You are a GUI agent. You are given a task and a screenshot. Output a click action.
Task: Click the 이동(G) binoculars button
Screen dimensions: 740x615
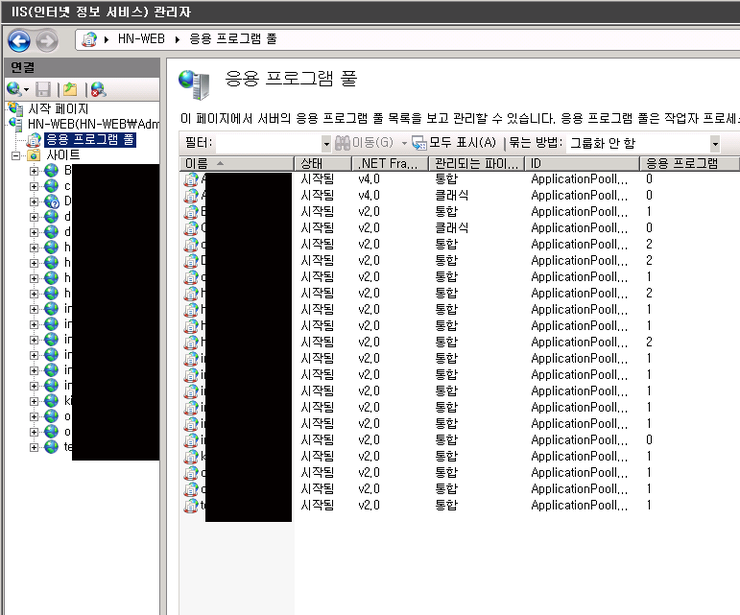point(364,143)
